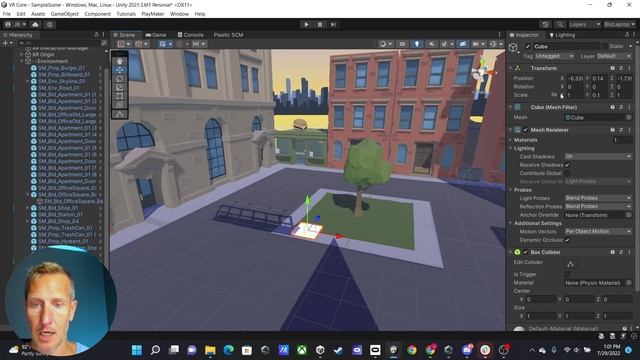The height and width of the screenshot is (360, 640).
Task: Select SM_Prop_Burger_01 in Hierarchy
Action: pos(61,68)
